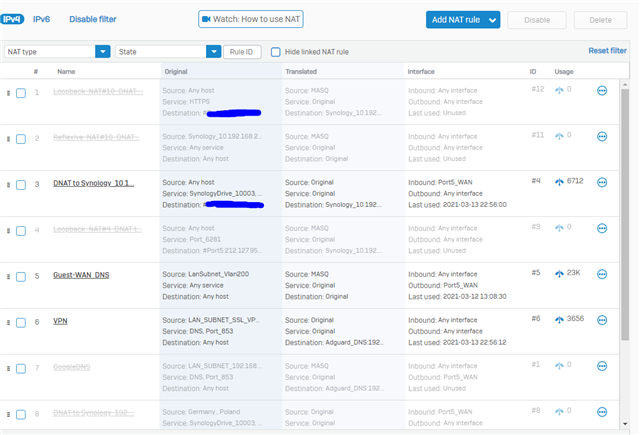640x435 pixels.
Task: Enable Hide linked NAT rule checkbox
Action: (276, 52)
